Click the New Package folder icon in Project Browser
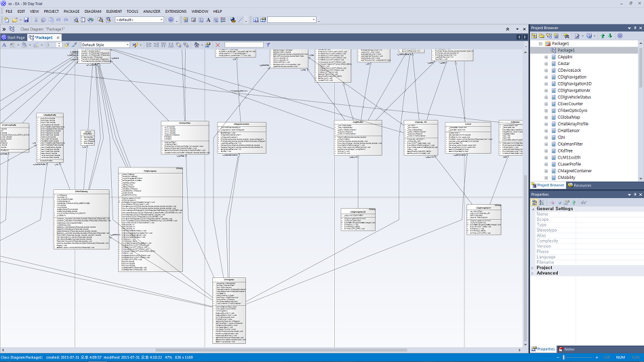Screen dimensions: 644x362 click(542, 36)
